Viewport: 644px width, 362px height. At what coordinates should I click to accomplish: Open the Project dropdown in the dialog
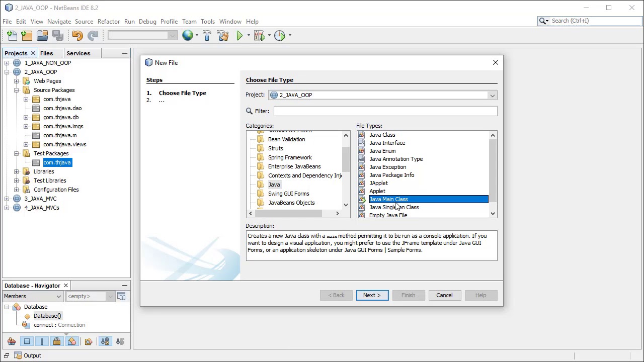(x=492, y=95)
